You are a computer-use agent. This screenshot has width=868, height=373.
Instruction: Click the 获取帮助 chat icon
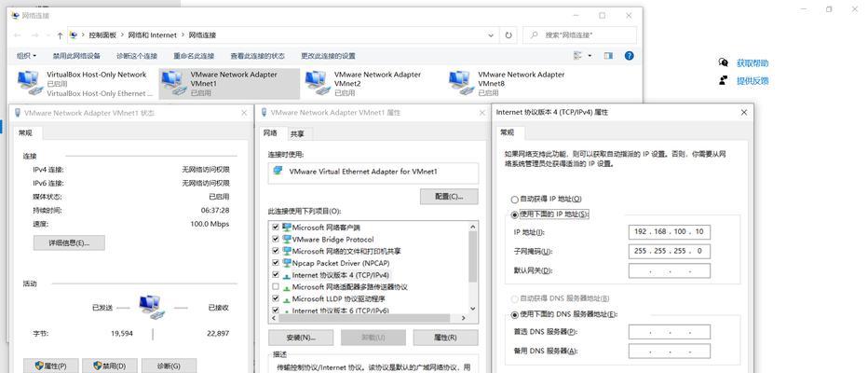click(x=723, y=62)
